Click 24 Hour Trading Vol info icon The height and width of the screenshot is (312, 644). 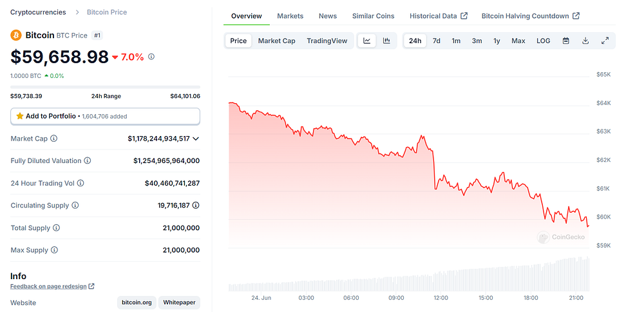click(80, 183)
